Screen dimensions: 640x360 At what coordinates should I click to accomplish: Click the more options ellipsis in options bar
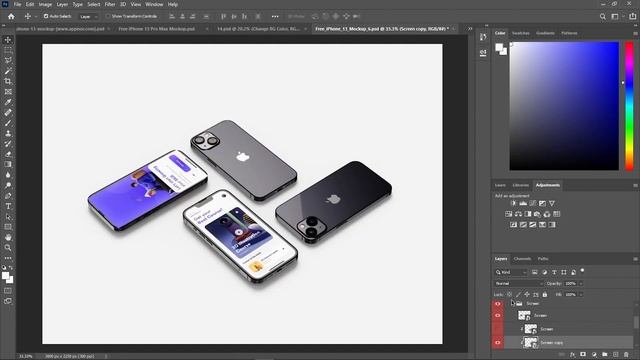tap(275, 17)
